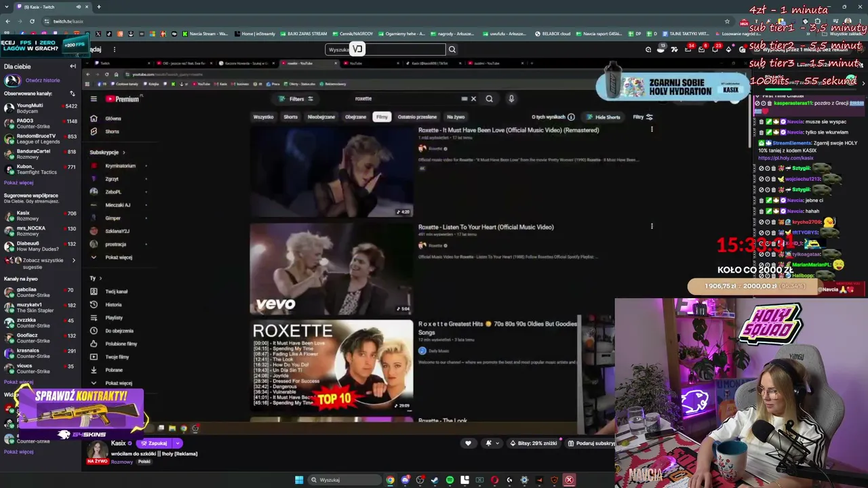The image size is (868, 488).
Task: Open 'Główna' home in YouTube sidebar
Action: [x=113, y=119]
